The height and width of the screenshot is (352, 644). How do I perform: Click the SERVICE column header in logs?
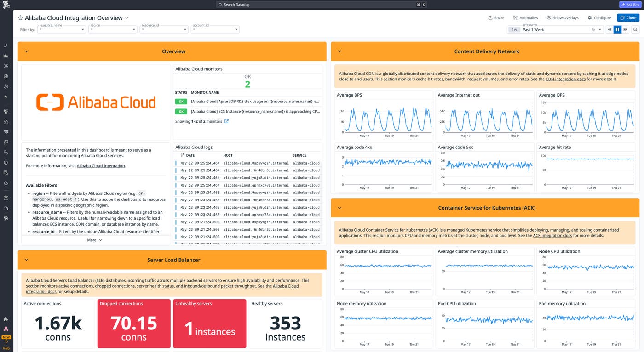click(299, 155)
